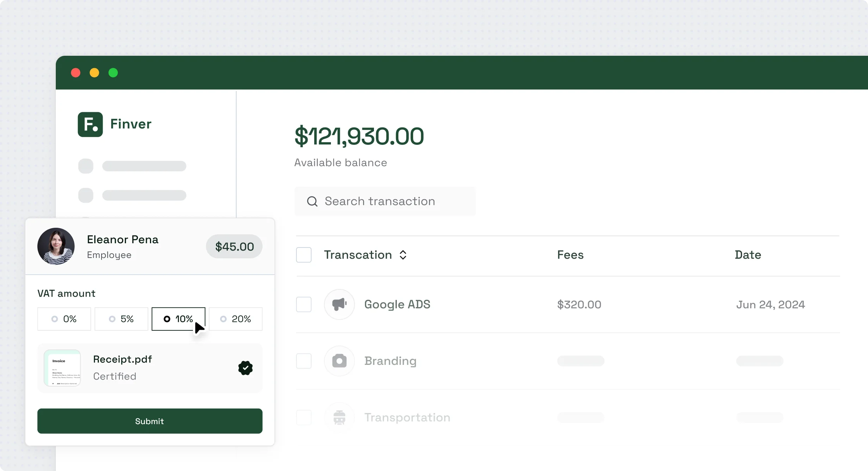Click the Finver logo icon
868x471 pixels.
pyautogui.click(x=90, y=124)
